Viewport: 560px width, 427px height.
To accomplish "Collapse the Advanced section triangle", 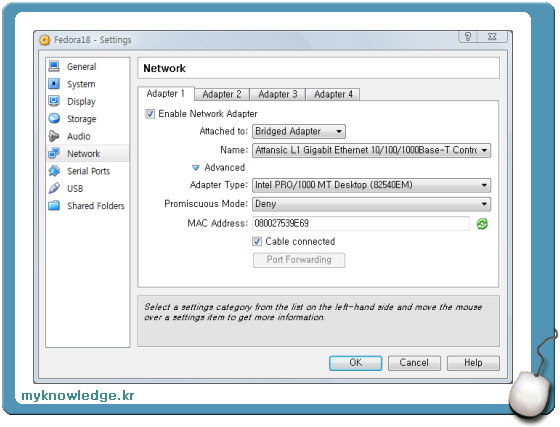I will tap(195, 167).
